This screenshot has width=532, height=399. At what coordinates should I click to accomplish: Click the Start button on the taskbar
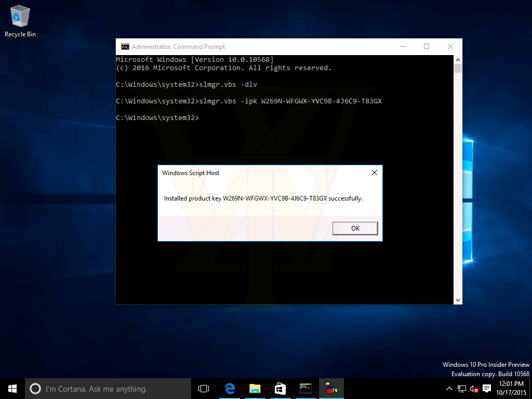12,388
